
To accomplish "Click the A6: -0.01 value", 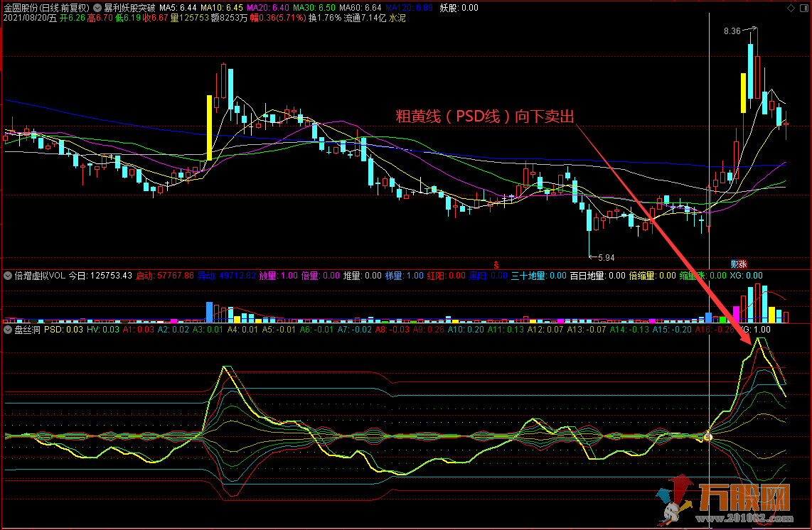I will click(317, 330).
